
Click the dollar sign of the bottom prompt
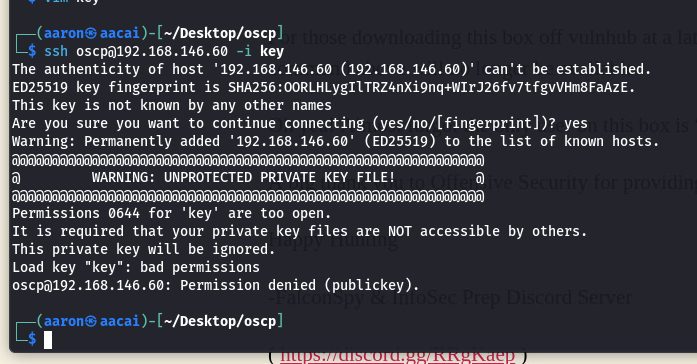click(32, 339)
